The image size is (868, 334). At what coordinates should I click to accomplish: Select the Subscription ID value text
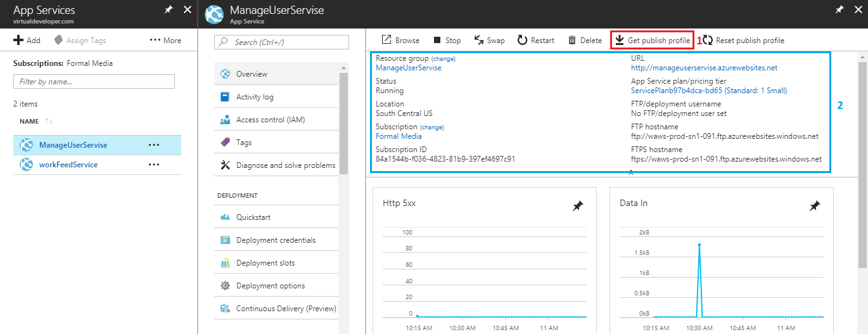[445, 159]
